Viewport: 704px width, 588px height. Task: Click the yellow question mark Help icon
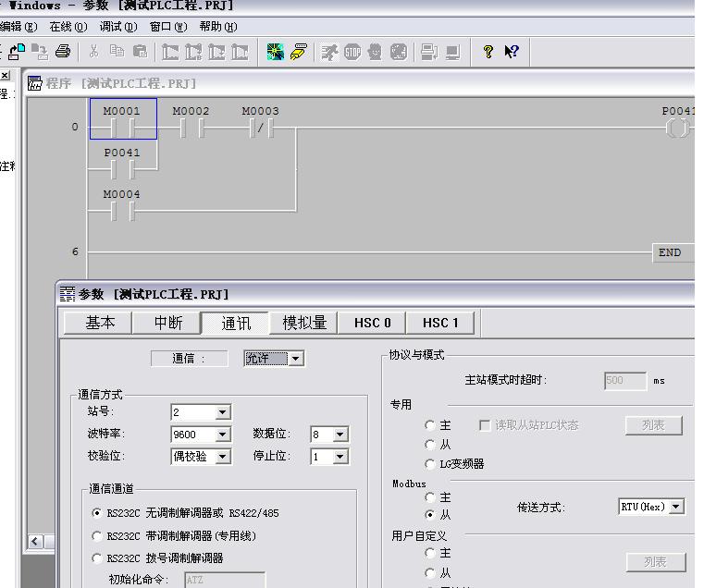pyautogui.click(x=488, y=52)
